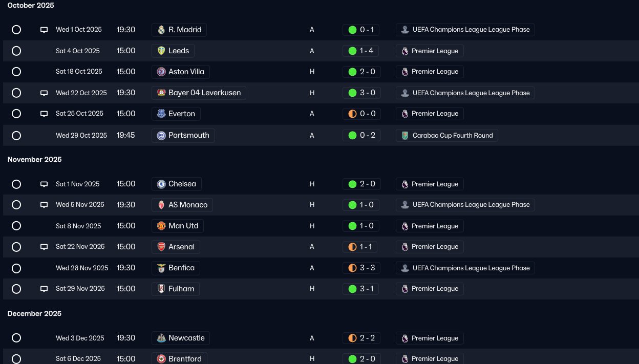Click the green win indicator for Chelsea match
This screenshot has height=364, width=639.
click(x=352, y=184)
